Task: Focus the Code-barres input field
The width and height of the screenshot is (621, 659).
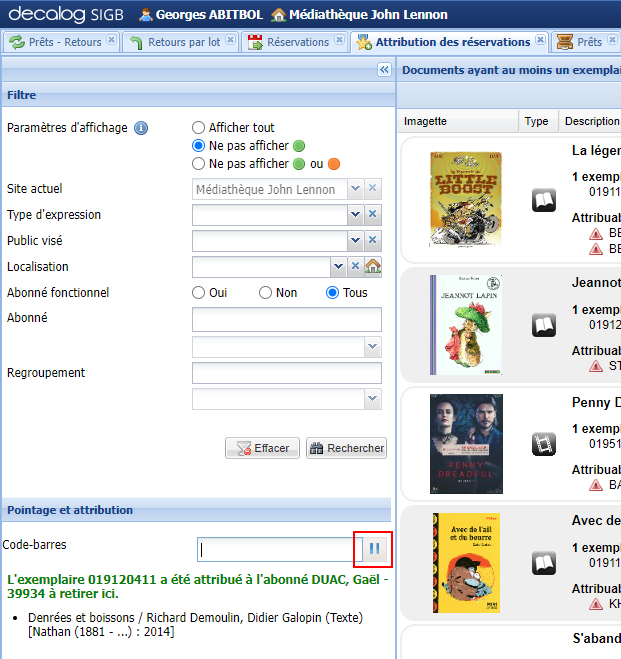Action: pyautogui.click(x=279, y=549)
